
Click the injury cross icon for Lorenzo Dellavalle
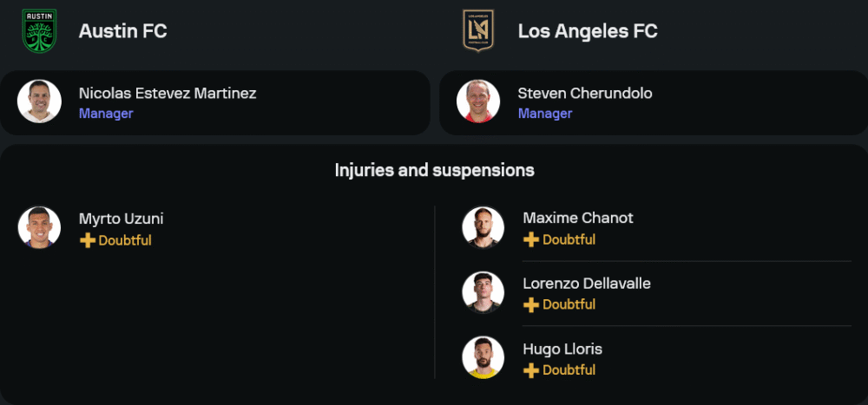[531, 304]
